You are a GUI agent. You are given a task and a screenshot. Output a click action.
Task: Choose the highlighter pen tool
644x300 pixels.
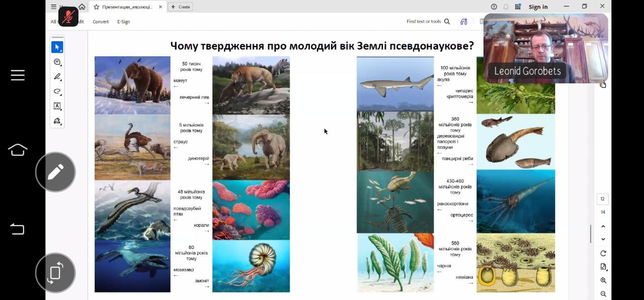coord(57,77)
